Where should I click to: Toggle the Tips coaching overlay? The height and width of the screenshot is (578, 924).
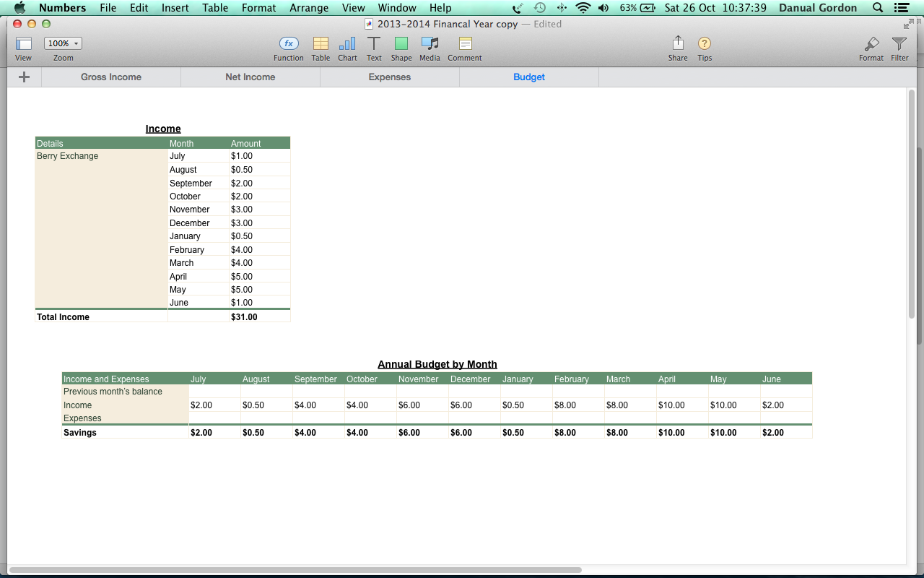tap(705, 44)
